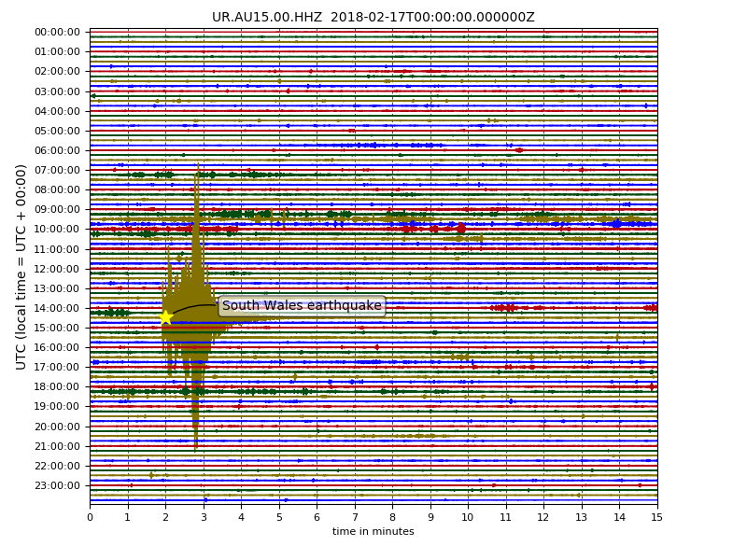747x560 pixels.
Task: Click the x-axis tick label 6
Action: coord(317,518)
